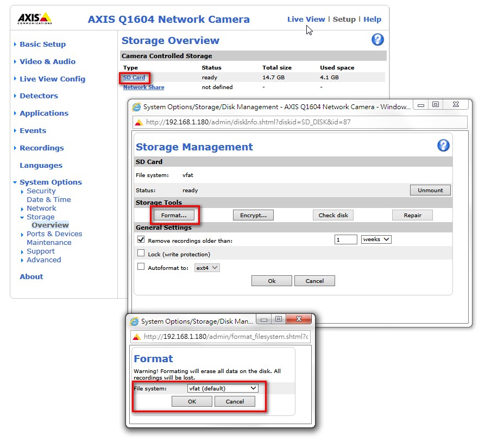
Task: Cancel the Format dialog
Action: click(x=235, y=401)
